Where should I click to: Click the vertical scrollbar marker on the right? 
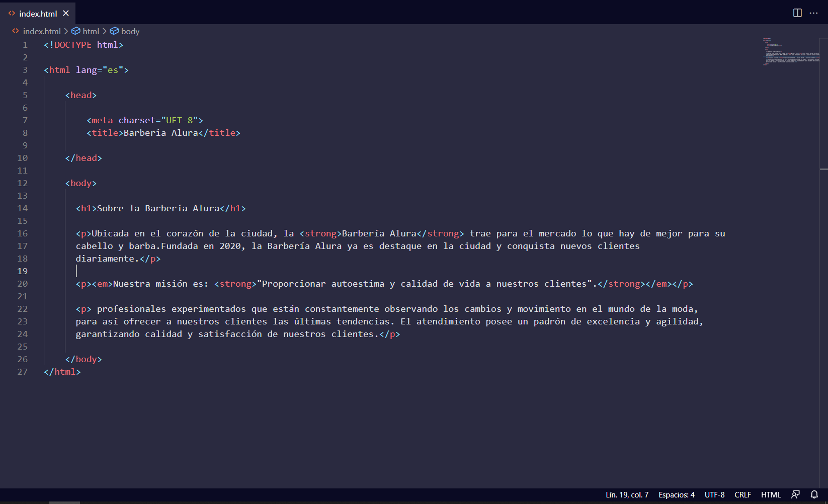824,169
